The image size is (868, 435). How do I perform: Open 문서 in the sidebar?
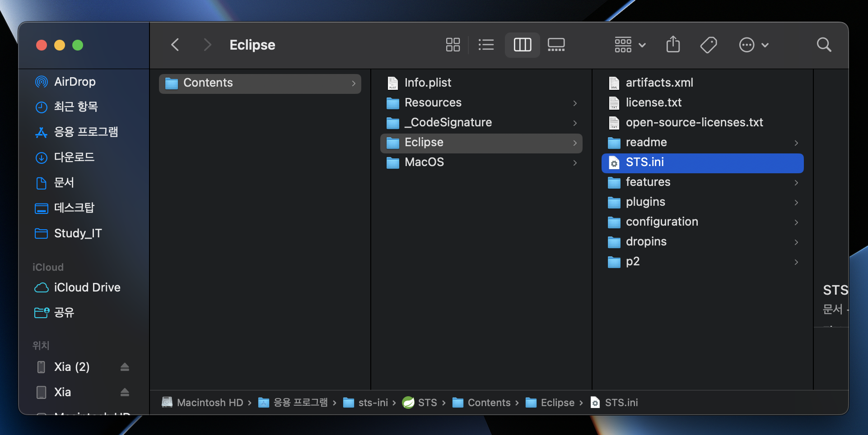click(64, 183)
